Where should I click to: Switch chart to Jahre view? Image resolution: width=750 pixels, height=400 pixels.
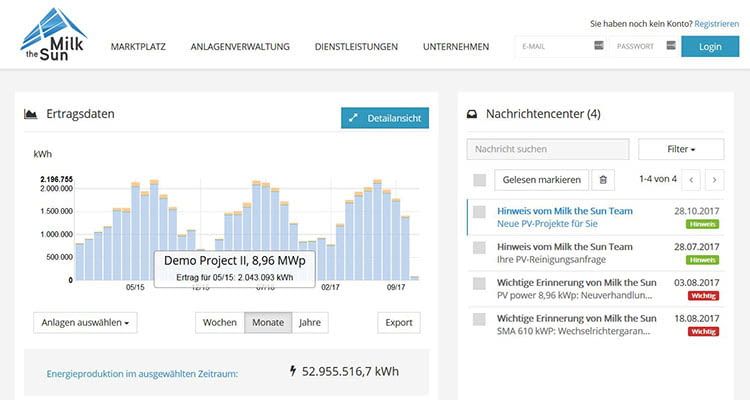pos(310,322)
